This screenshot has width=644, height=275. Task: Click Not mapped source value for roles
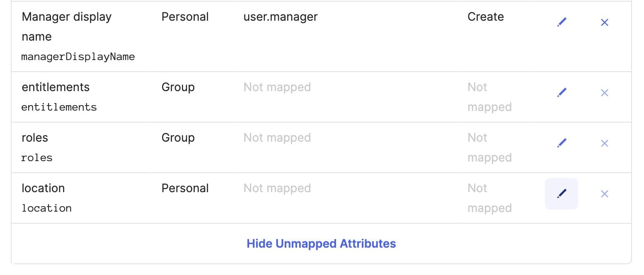(x=277, y=138)
